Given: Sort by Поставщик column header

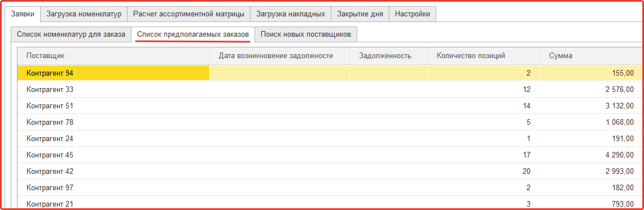Looking at the screenshot, I should 113,56.
